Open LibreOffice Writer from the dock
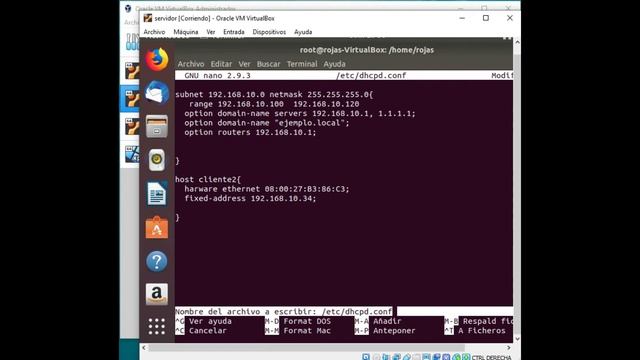 pos(157,193)
